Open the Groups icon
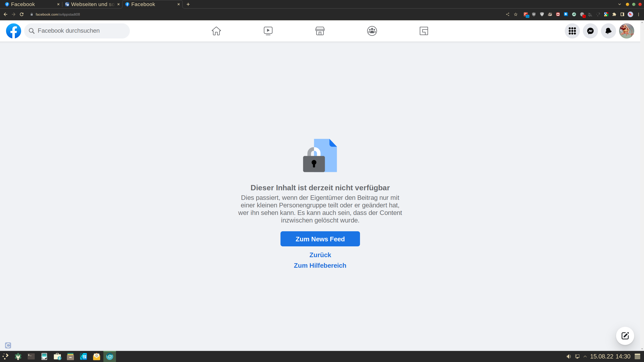 point(372,31)
